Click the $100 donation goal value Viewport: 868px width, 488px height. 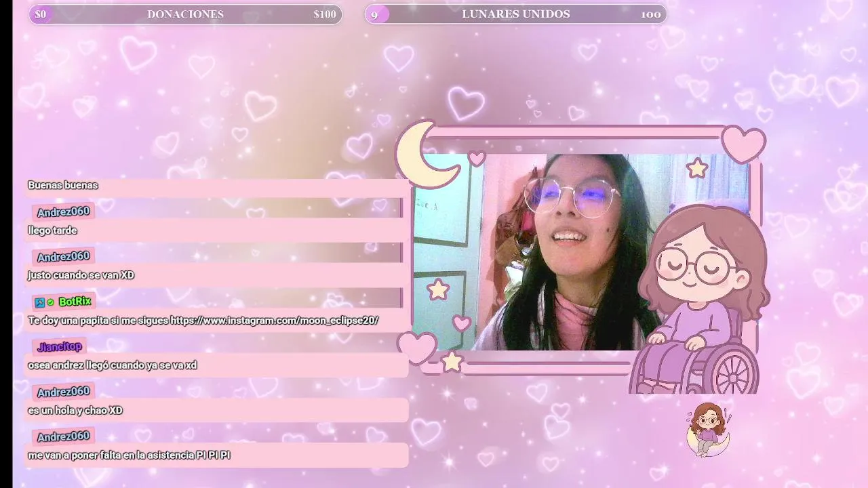[325, 14]
